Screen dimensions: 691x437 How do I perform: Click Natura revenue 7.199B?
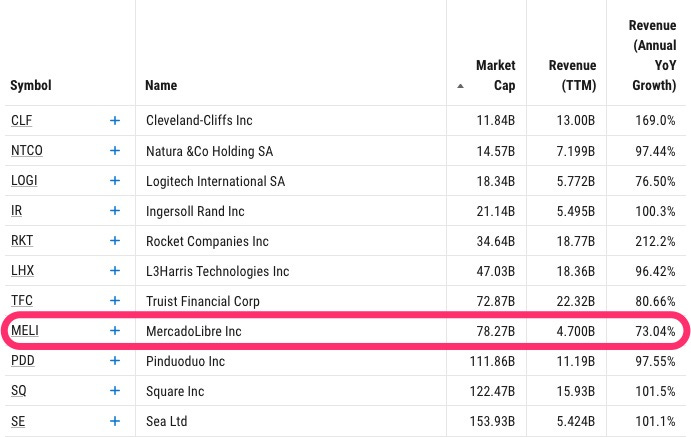click(576, 151)
